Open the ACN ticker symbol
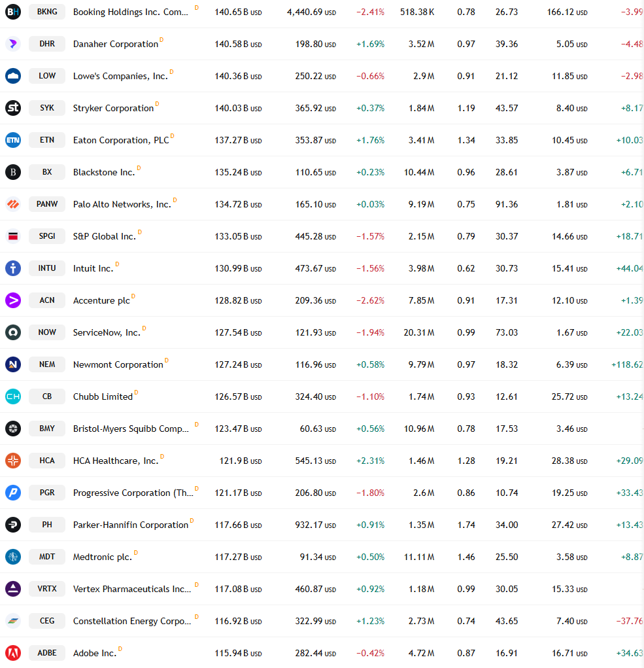This screenshot has width=644, height=668. pyautogui.click(x=47, y=300)
